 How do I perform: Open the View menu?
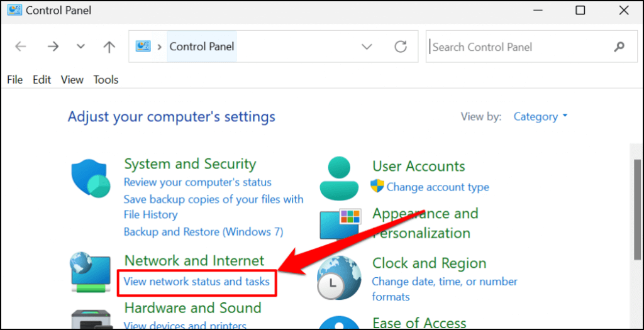pos(72,80)
